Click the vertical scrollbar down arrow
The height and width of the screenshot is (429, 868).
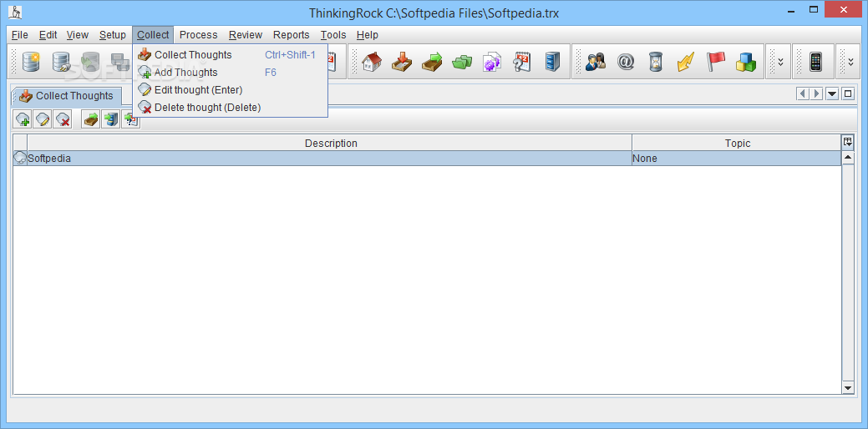coord(847,387)
